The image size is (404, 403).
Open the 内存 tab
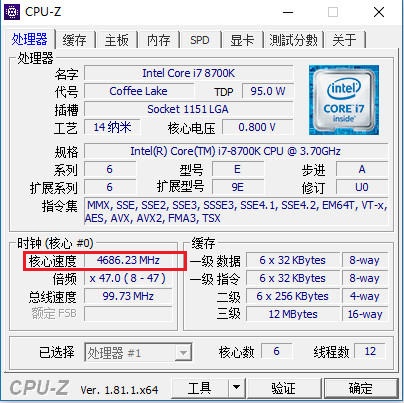(159, 40)
